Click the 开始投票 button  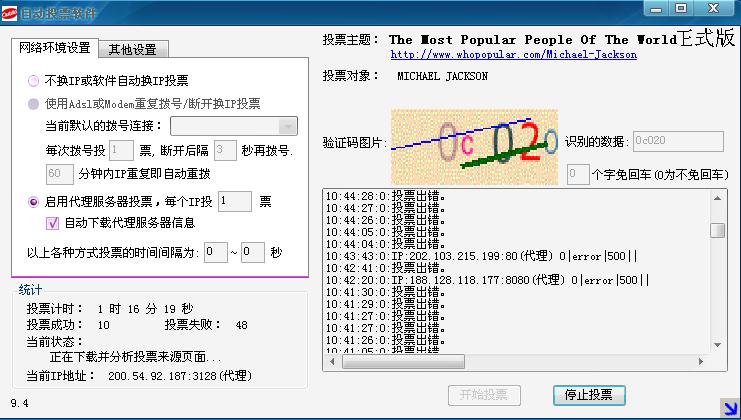point(484,395)
